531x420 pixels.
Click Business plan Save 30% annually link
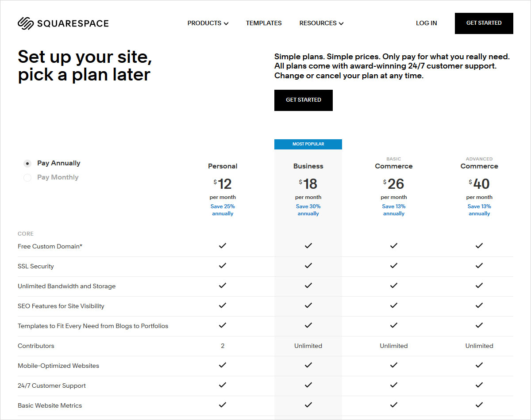tap(308, 210)
